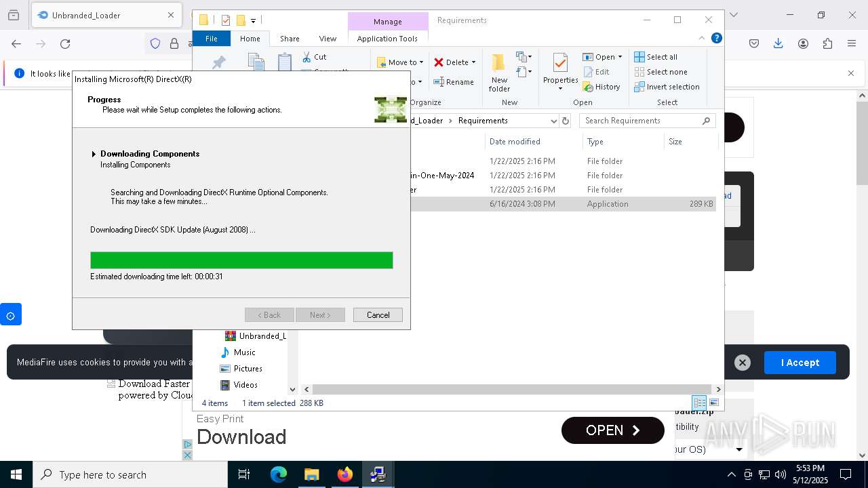Open File Explorer from taskbar

[312, 474]
